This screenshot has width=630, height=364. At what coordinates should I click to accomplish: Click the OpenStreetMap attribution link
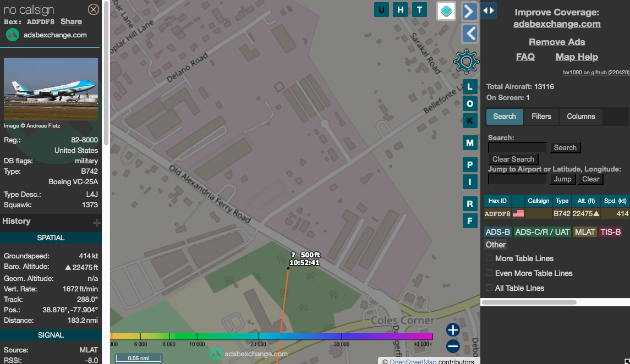coord(413,361)
